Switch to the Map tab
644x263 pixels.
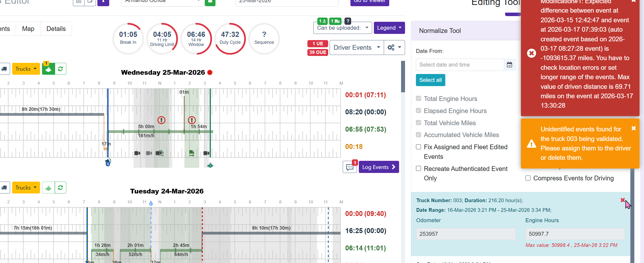pyautogui.click(x=28, y=29)
